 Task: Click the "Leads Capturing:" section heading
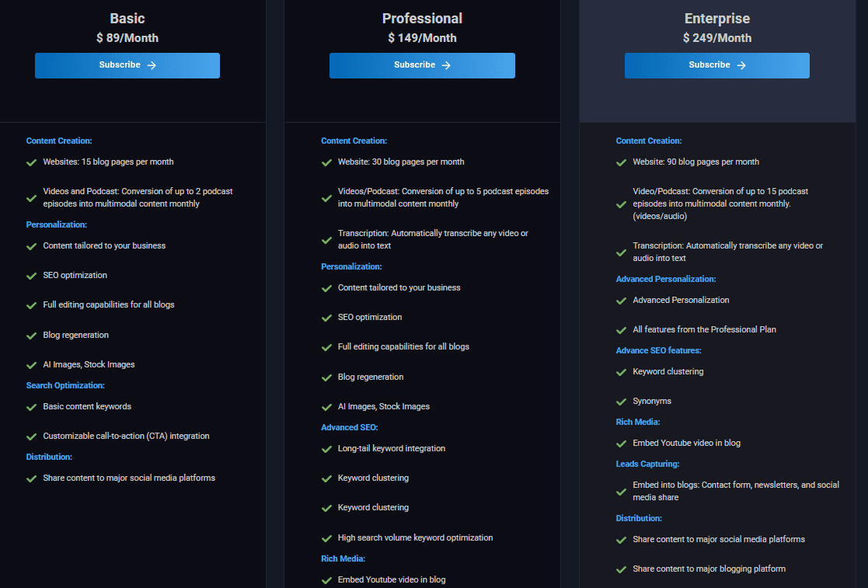click(647, 464)
